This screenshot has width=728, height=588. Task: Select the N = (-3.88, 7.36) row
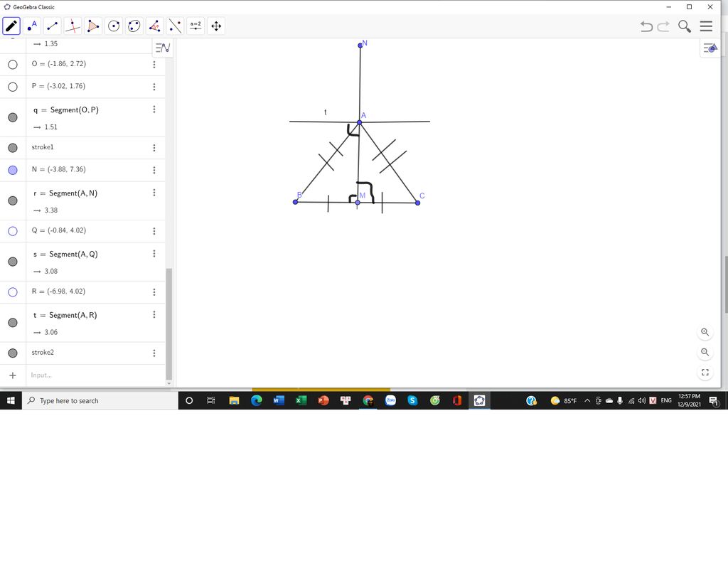point(82,170)
